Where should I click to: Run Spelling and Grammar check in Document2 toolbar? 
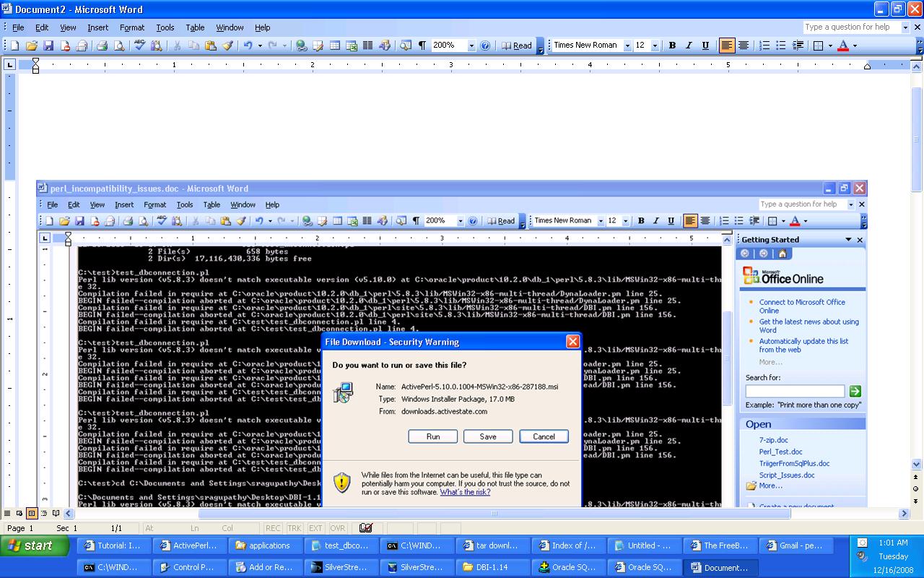tap(140, 46)
